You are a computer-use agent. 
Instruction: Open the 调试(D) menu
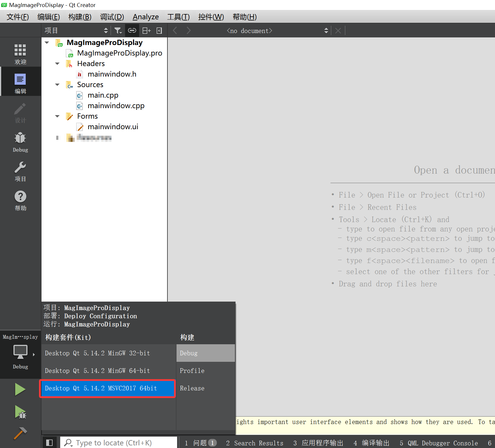click(x=112, y=17)
